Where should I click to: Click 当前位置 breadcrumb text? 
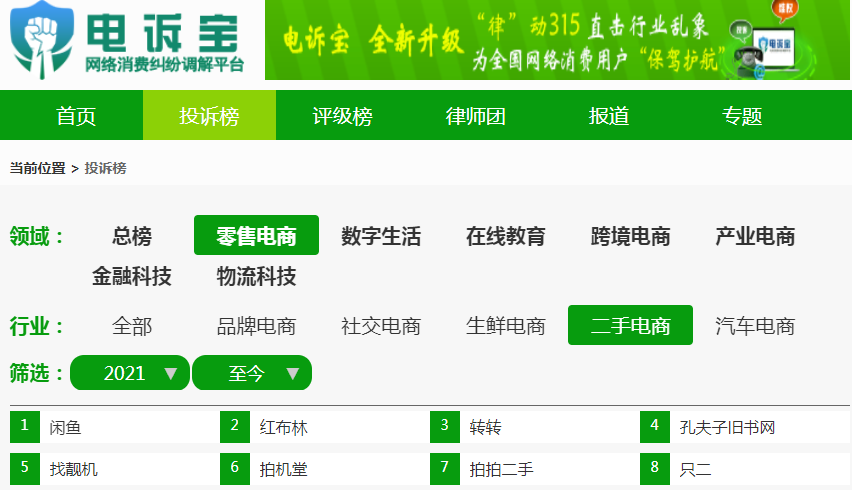37,168
